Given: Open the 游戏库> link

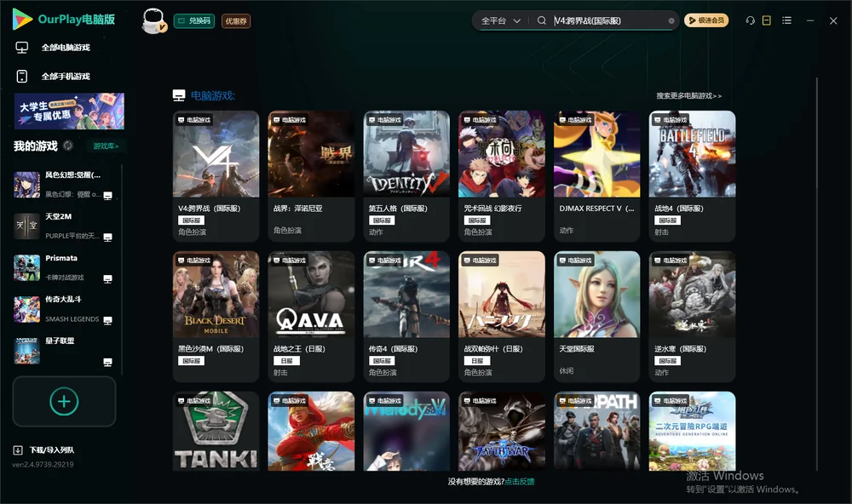Looking at the screenshot, I should pos(106,146).
